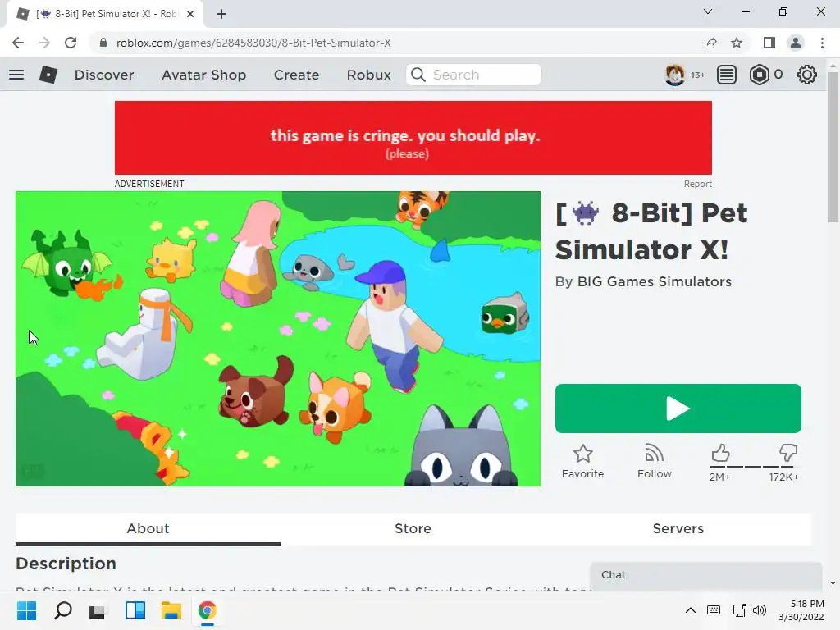Viewport: 840px width, 630px height.
Task: Go to the Create page
Action: pyautogui.click(x=296, y=75)
